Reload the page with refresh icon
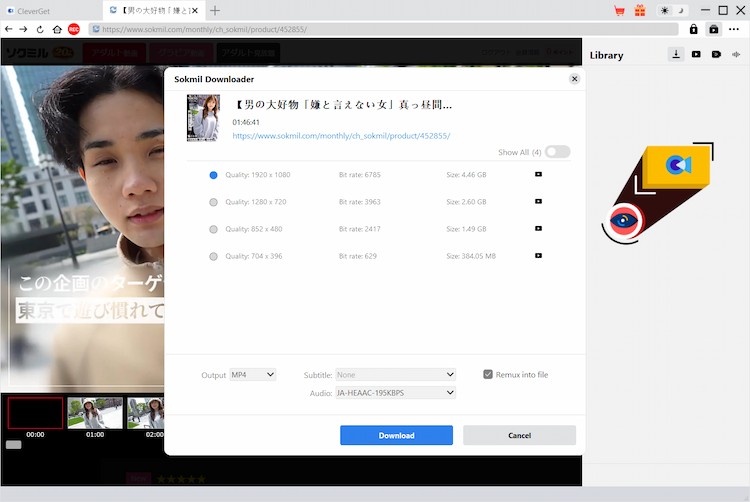The width and height of the screenshot is (750, 502). tap(40, 29)
